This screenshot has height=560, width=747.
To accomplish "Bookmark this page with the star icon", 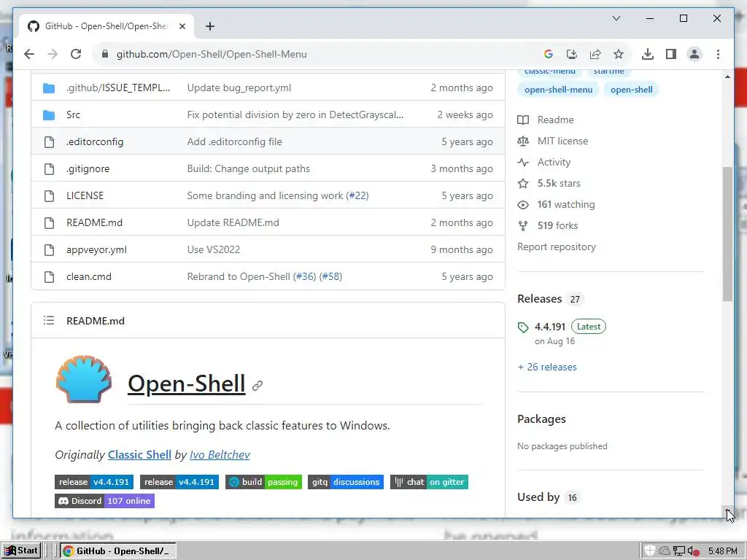I will 619,54.
